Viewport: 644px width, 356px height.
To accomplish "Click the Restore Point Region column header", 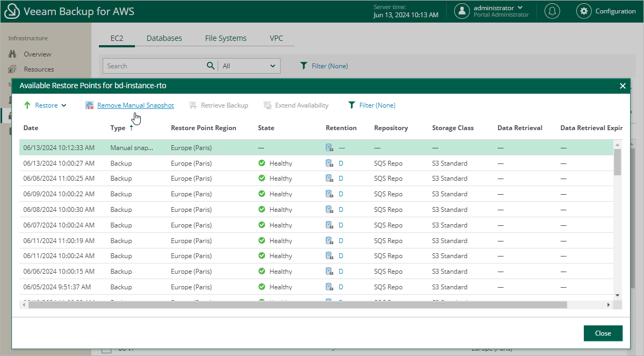I will (203, 128).
